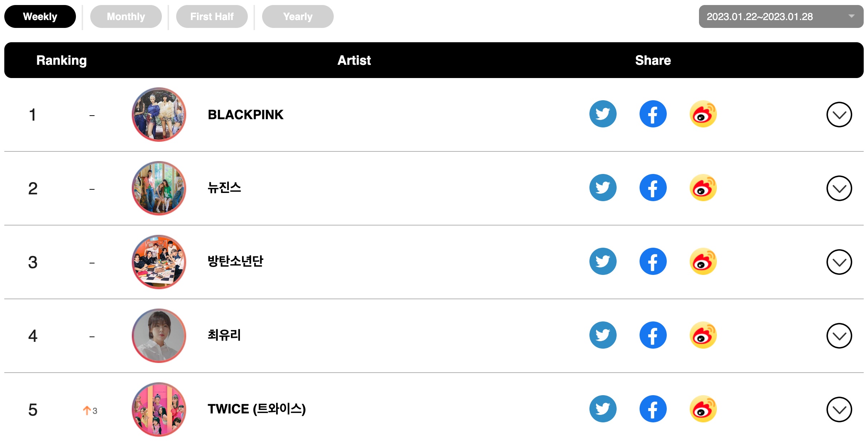Open the TWICE (트와이스) artist link
The image size is (868, 446).
(x=256, y=409)
